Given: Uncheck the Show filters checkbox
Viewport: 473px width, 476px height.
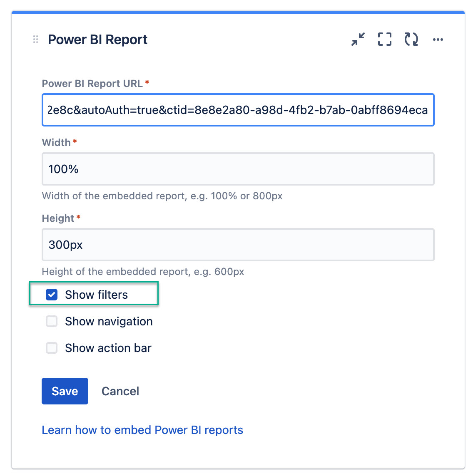Looking at the screenshot, I should coord(52,295).
